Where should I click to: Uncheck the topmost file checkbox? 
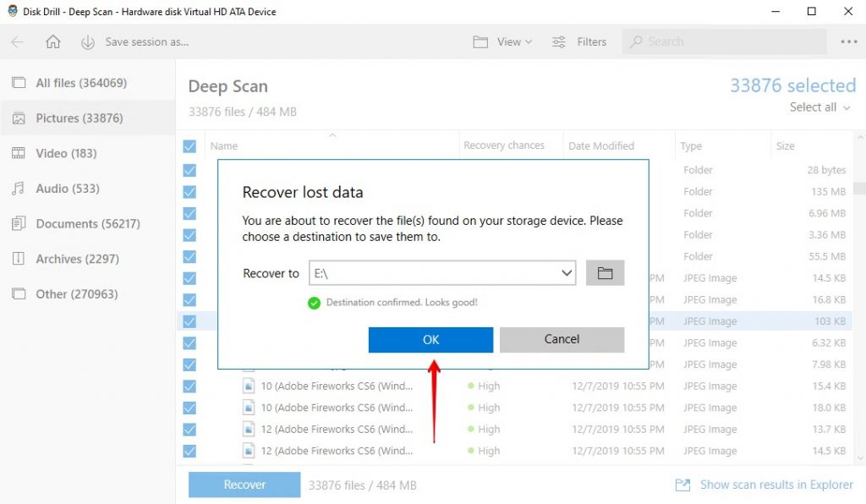point(189,169)
